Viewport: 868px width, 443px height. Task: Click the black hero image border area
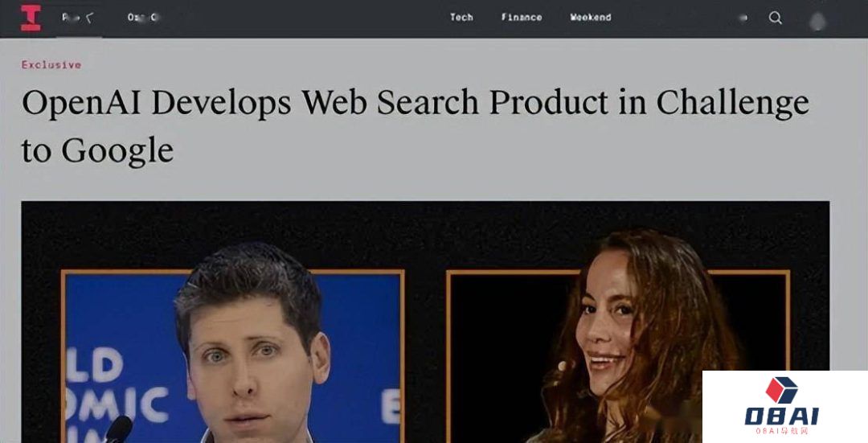(x=425, y=236)
